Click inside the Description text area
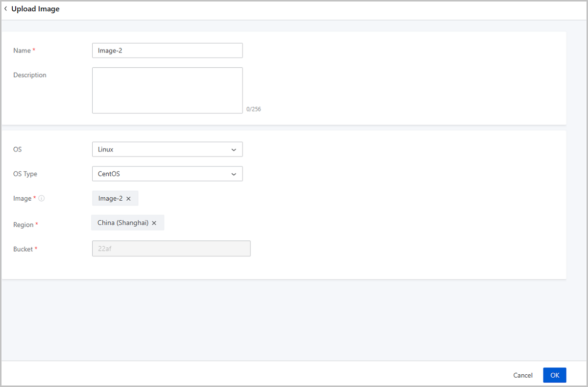 point(167,90)
